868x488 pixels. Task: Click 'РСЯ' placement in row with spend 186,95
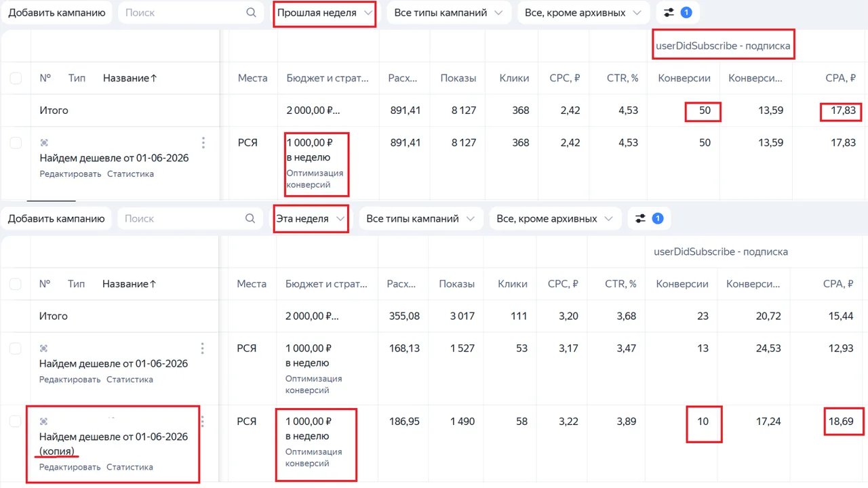coord(246,422)
